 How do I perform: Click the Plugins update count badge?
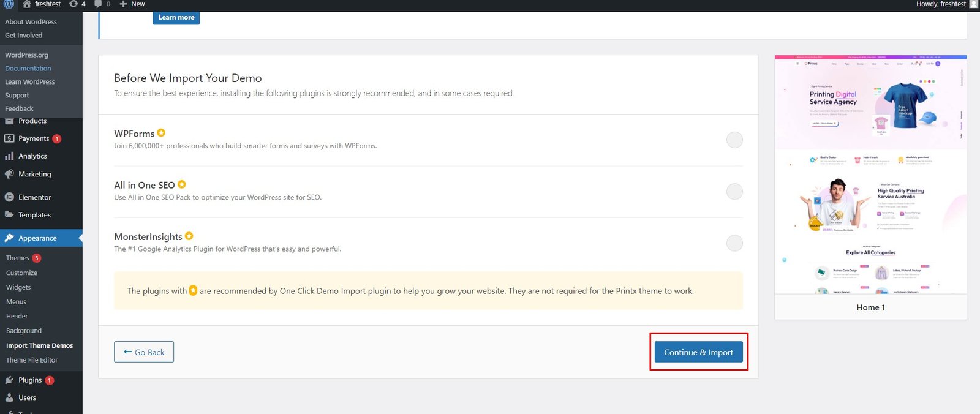[50, 380]
